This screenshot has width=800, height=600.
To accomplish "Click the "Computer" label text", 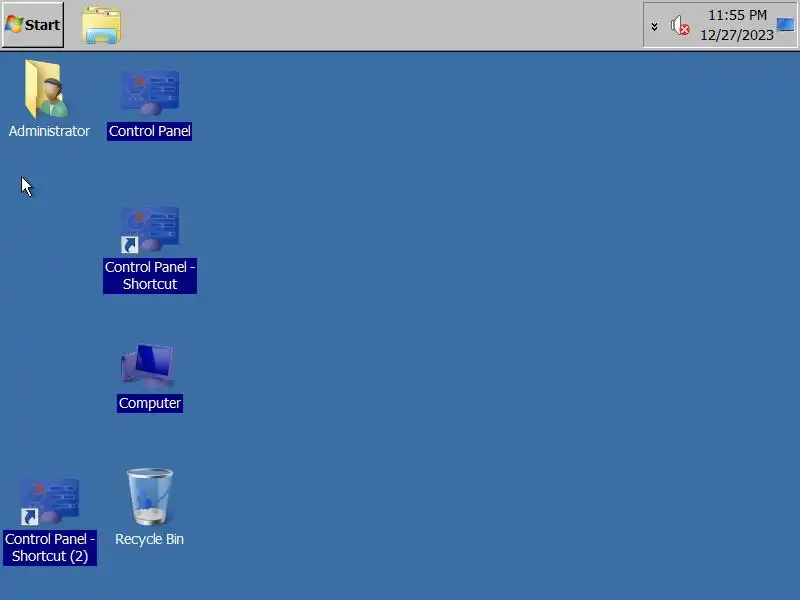I will (149, 403).
